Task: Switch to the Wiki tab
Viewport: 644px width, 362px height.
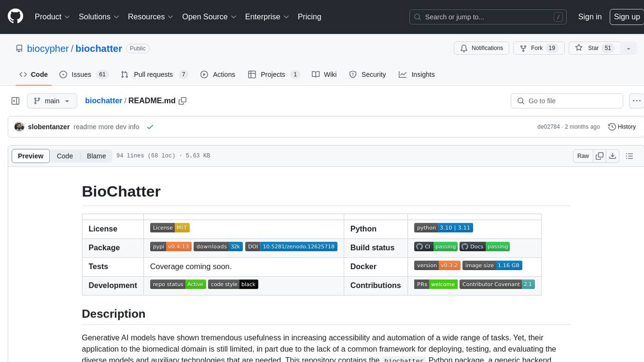Action: 324,74
